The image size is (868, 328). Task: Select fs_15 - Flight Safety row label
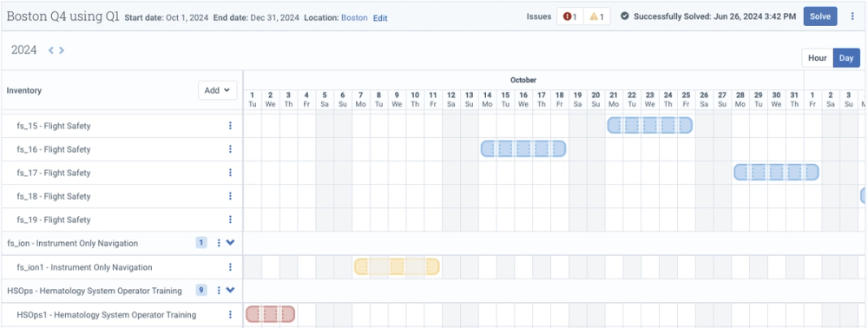tap(54, 126)
